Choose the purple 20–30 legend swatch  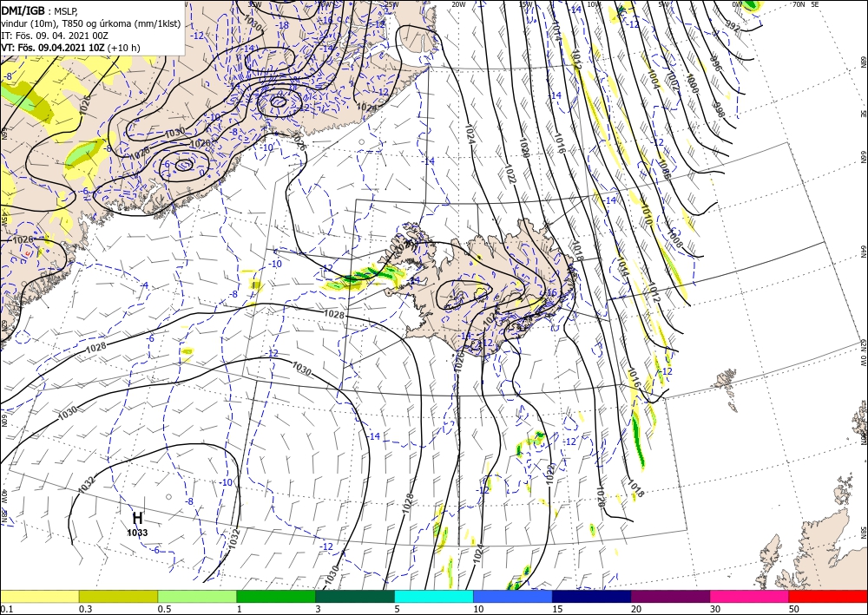[x=670, y=596]
